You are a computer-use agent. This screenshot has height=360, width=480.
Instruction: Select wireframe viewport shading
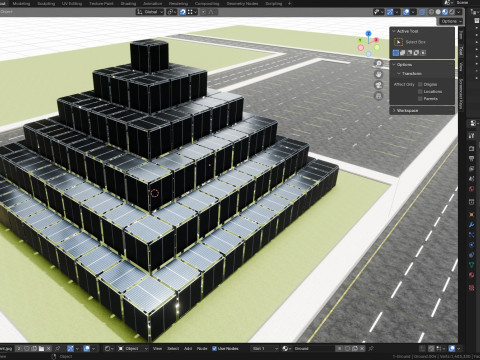coord(431,12)
